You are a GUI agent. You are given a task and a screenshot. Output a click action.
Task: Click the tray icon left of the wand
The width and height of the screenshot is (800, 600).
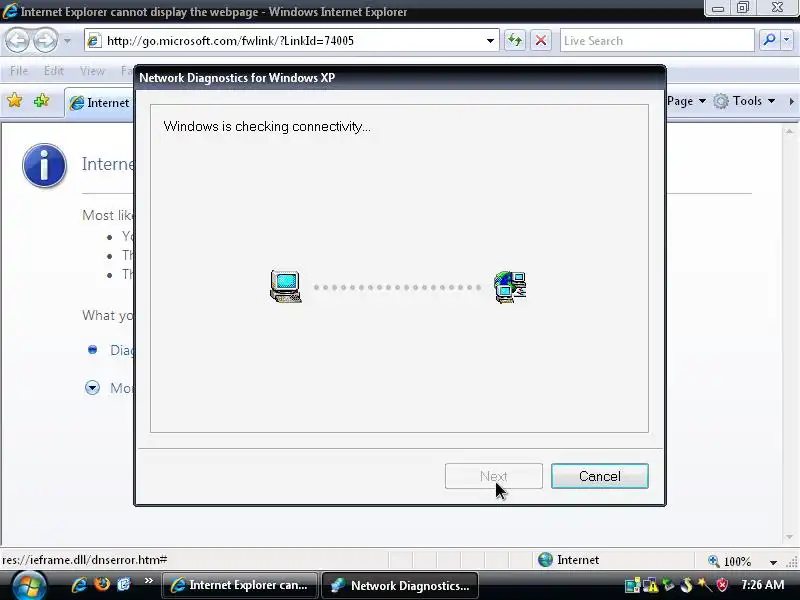pos(686,585)
